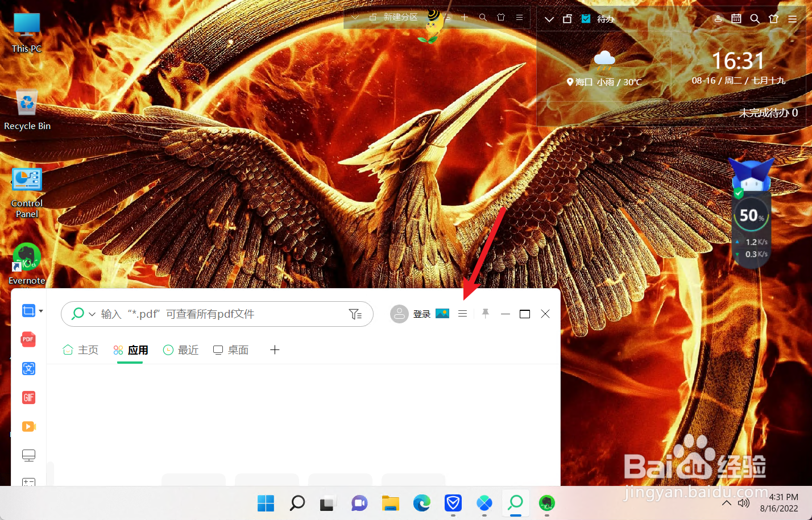Open the video recorder tool in sidebar

(x=28, y=426)
